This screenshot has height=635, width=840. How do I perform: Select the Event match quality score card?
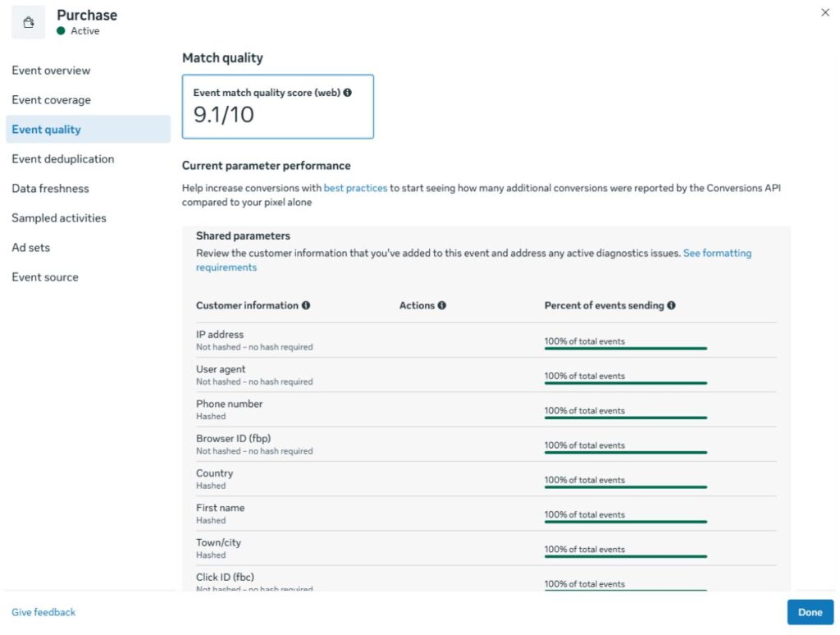coord(278,107)
